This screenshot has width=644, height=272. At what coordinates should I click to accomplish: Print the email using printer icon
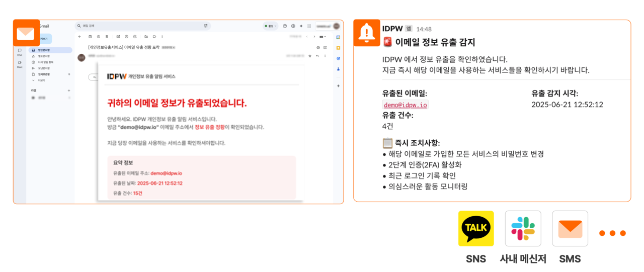318,47
